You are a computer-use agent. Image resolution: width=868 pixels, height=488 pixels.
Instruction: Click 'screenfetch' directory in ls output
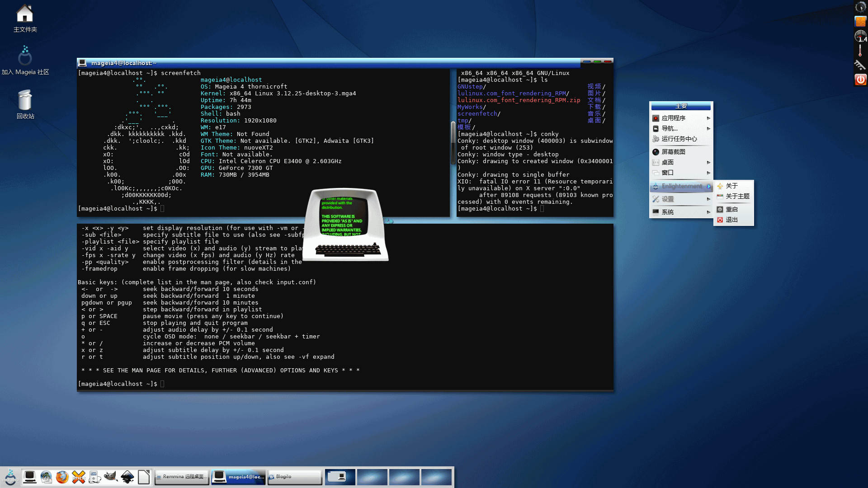click(477, 114)
